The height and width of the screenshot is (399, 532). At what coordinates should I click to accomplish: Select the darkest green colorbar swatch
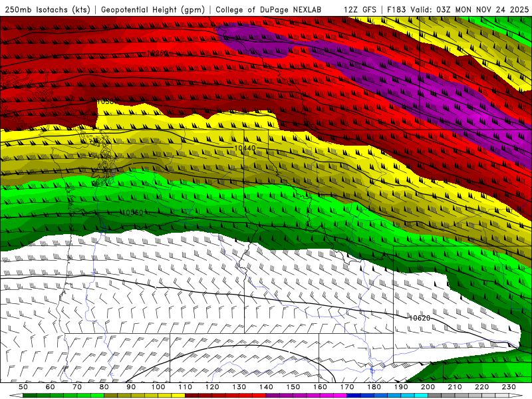tap(30, 396)
